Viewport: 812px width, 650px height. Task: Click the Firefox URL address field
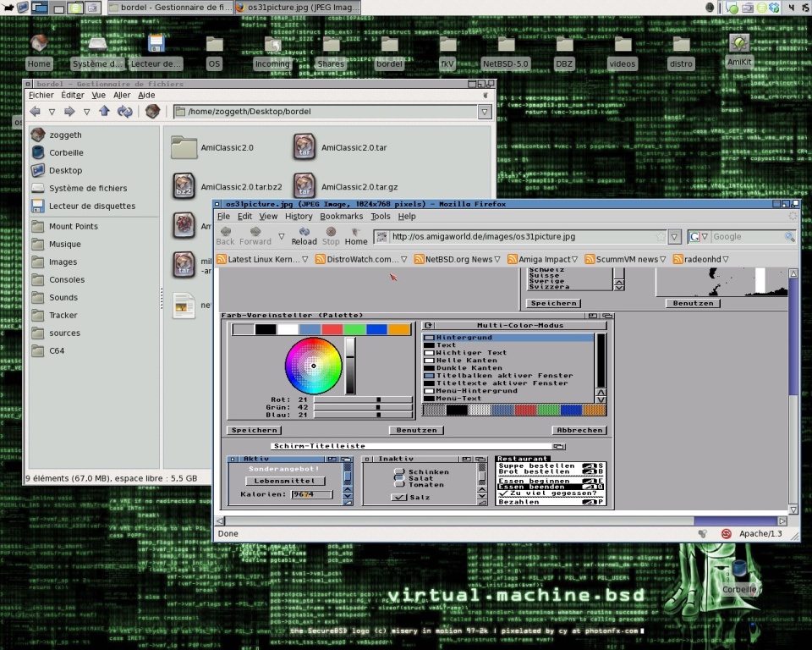[x=522, y=237]
